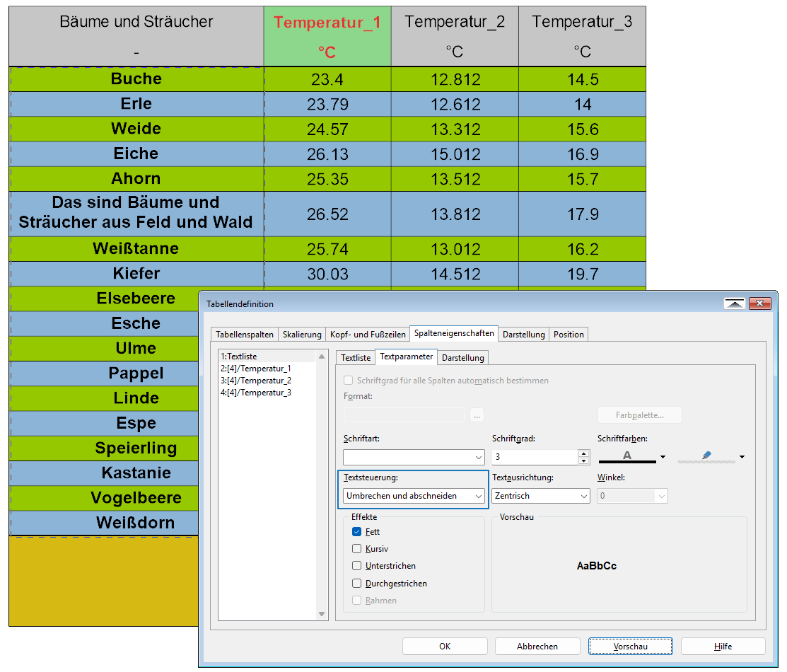Increase Schriftgrad with the up spinner arrow
This screenshot has width=787, height=672.
point(583,453)
